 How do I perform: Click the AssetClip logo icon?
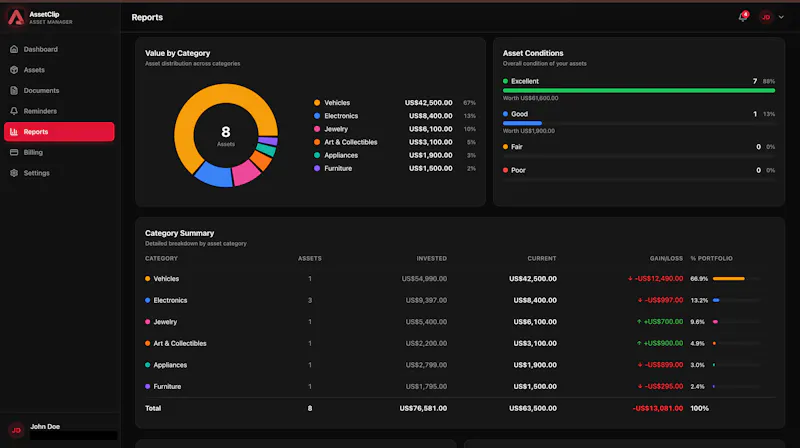(16, 17)
